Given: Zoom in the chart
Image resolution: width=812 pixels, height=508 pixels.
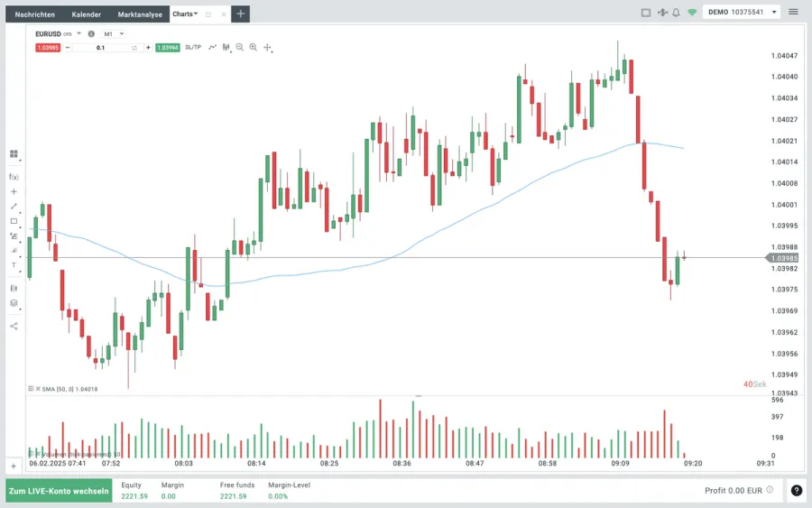Looking at the screenshot, I should pos(254,47).
